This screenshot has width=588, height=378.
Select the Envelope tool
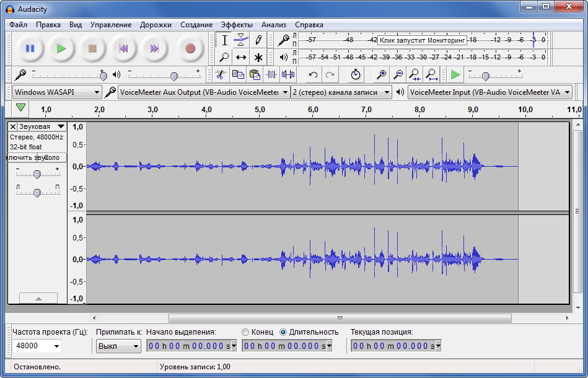[x=241, y=40]
